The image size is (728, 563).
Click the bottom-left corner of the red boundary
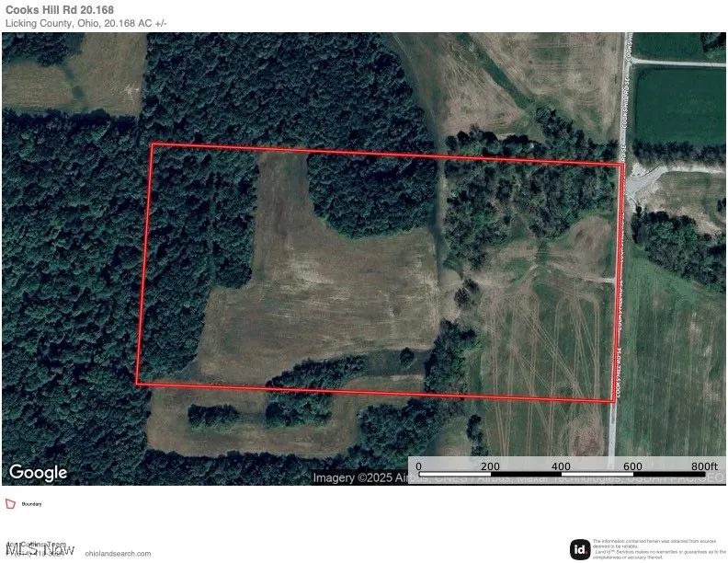[x=137, y=384]
